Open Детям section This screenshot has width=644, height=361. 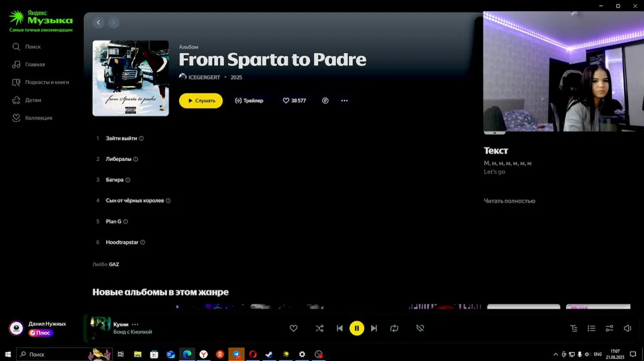(27, 100)
